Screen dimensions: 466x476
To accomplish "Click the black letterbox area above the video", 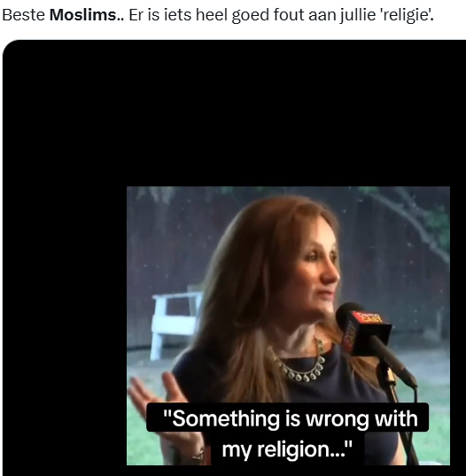I will coord(234,113).
